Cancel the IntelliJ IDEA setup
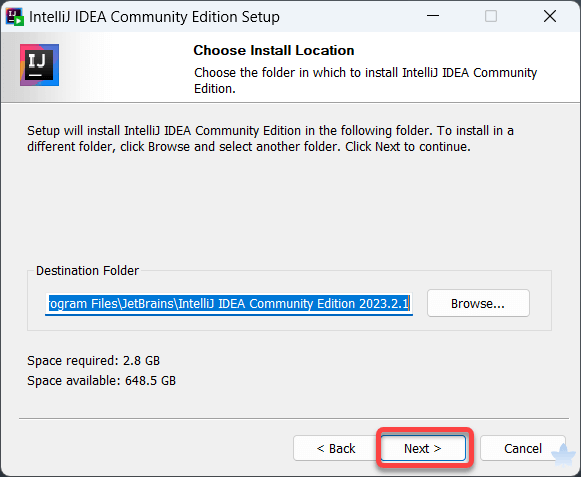581x477 pixels. click(x=523, y=448)
